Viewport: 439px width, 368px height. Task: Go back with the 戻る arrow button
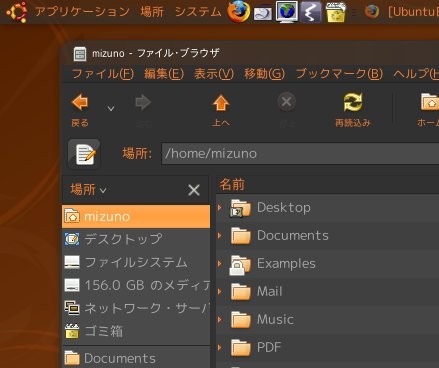[80, 110]
